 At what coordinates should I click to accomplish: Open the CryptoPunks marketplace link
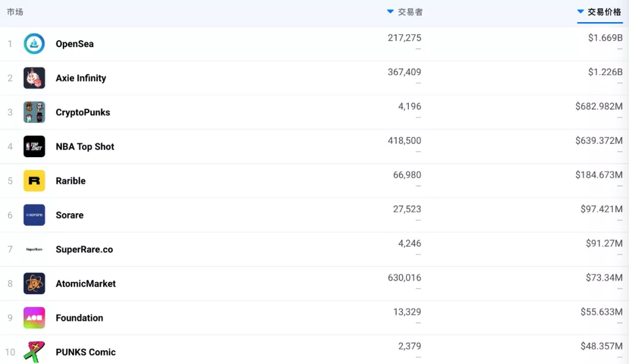point(83,112)
